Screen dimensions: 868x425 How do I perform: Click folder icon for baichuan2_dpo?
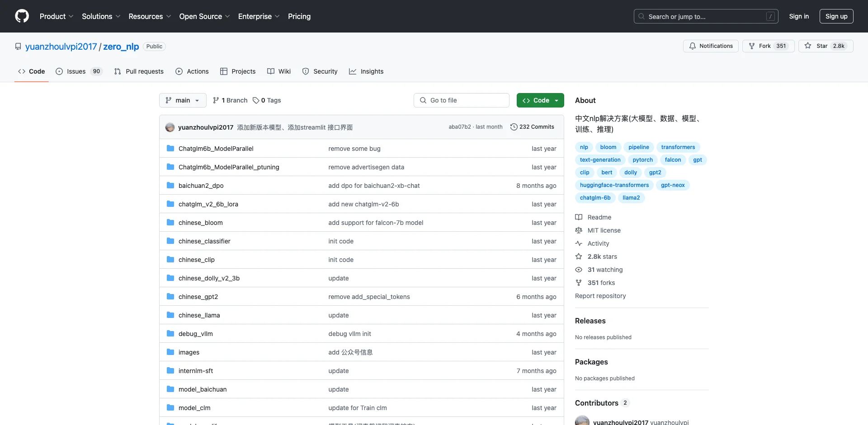click(170, 186)
